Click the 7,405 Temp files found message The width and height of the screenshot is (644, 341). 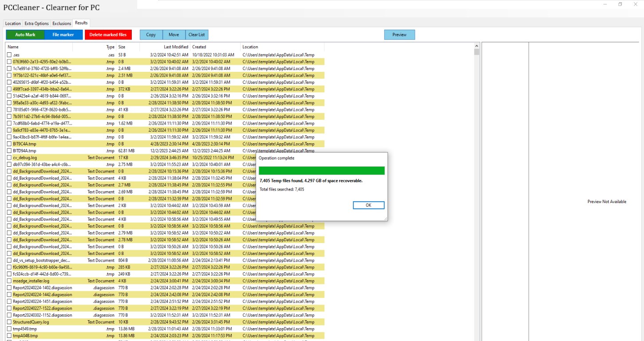tap(311, 181)
